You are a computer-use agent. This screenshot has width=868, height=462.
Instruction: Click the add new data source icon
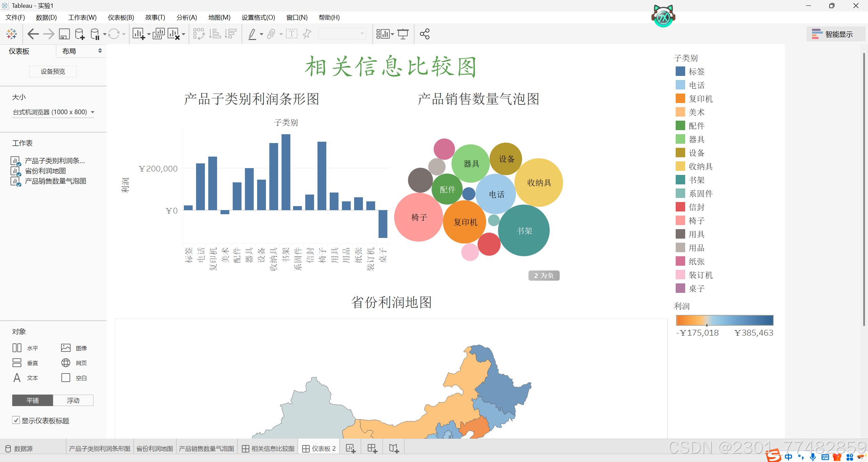coord(80,34)
